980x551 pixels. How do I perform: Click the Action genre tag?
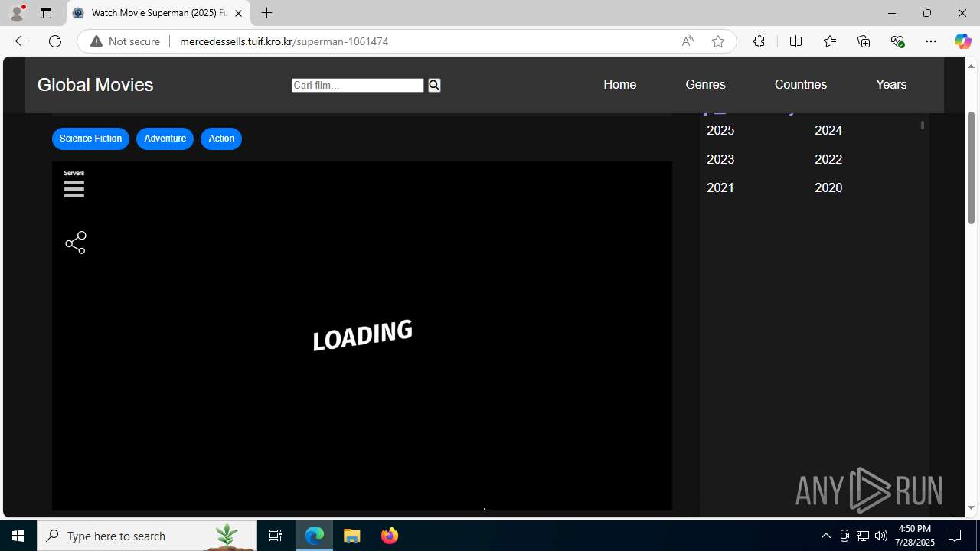point(221,139)
